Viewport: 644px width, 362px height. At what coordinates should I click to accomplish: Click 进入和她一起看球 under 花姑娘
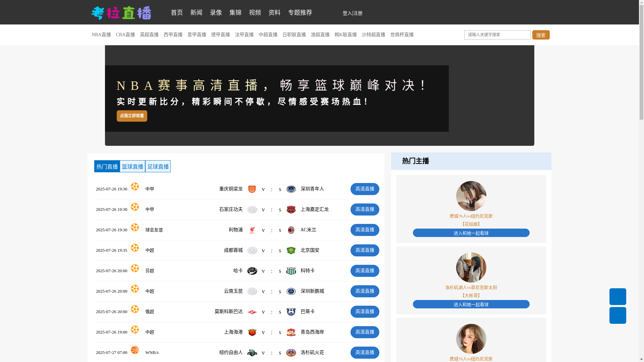click(471, 233)
